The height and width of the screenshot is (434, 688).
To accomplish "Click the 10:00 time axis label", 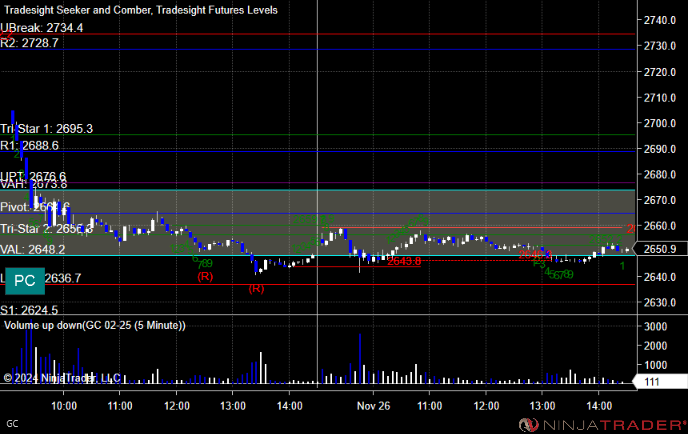I will pyautogui.click(x=64, y=406).
